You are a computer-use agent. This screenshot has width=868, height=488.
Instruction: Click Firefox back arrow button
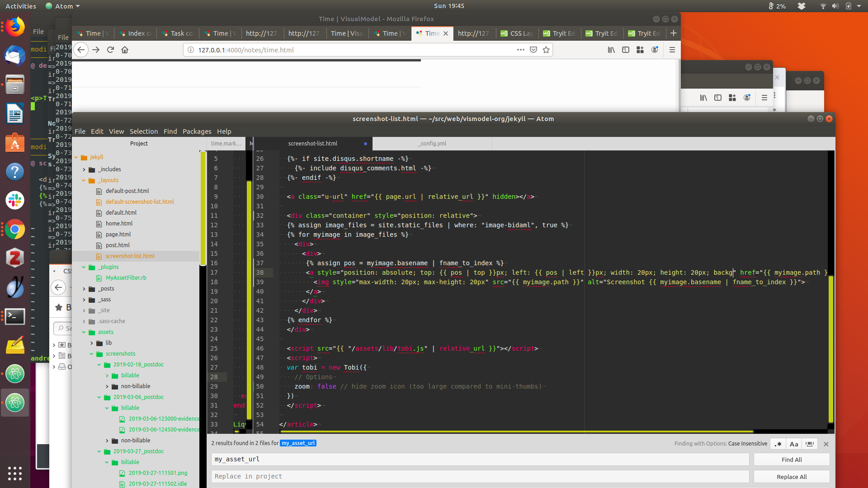tap(81, 50)
